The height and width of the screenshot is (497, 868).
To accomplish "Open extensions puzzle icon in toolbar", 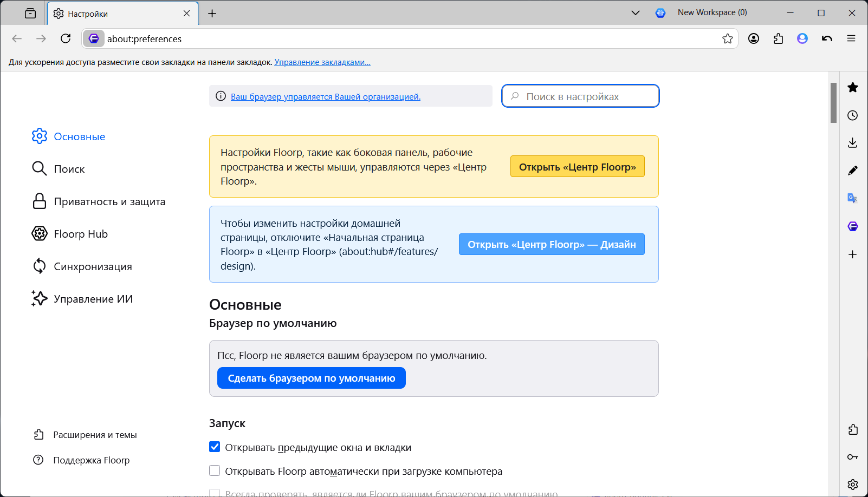I will coord(778,38).
